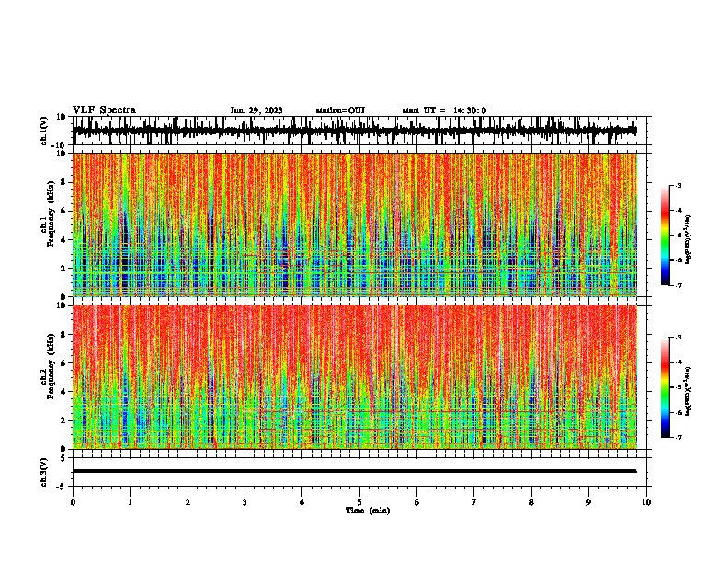Viewport: 728px width, 563px height.
Task: Click the '-7' label on ch.1 colorbar
Action: click(x=677, y=285)
